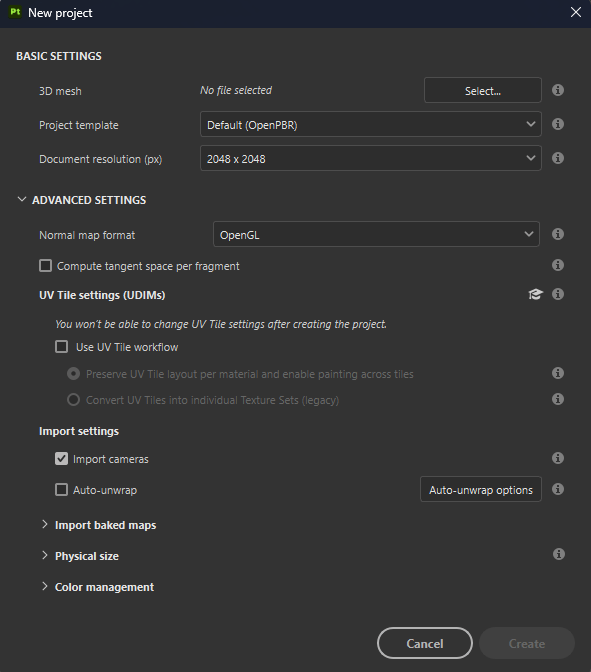Viewport: 591px width, 672px height.
Task: Click the UV Tile settings (UDIMs) heading
Action: pos(102,295)
